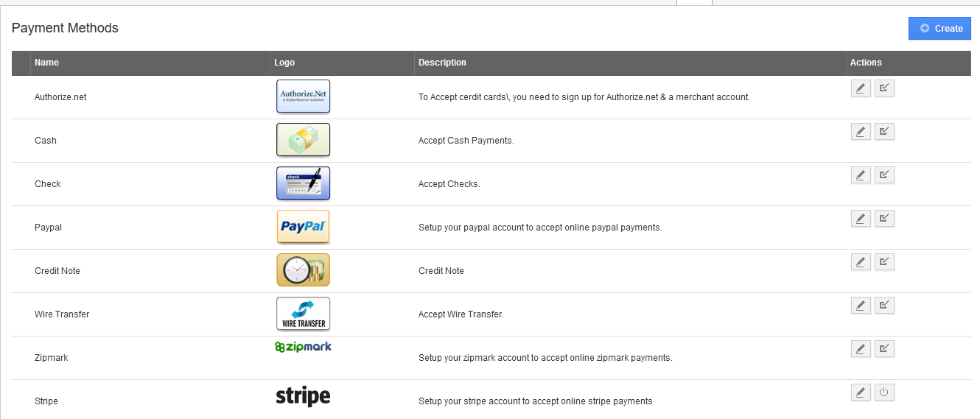Toggle the Zipmark check-mark status button
Image resolution: width=980 pixels, height=419 pixels.
tap(884, 349)
